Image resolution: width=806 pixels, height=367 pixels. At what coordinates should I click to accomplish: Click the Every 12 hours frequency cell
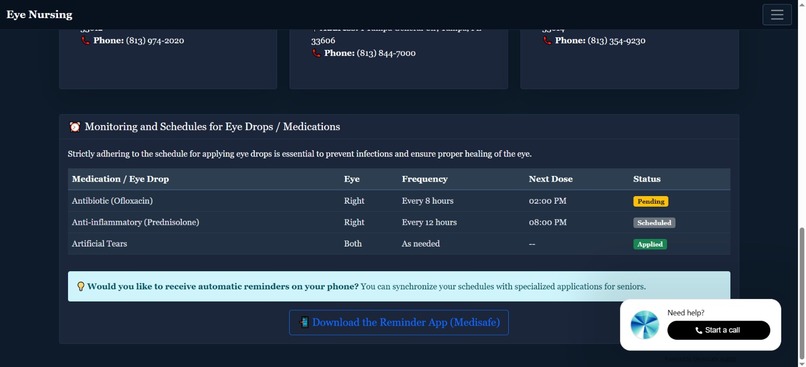429,222
